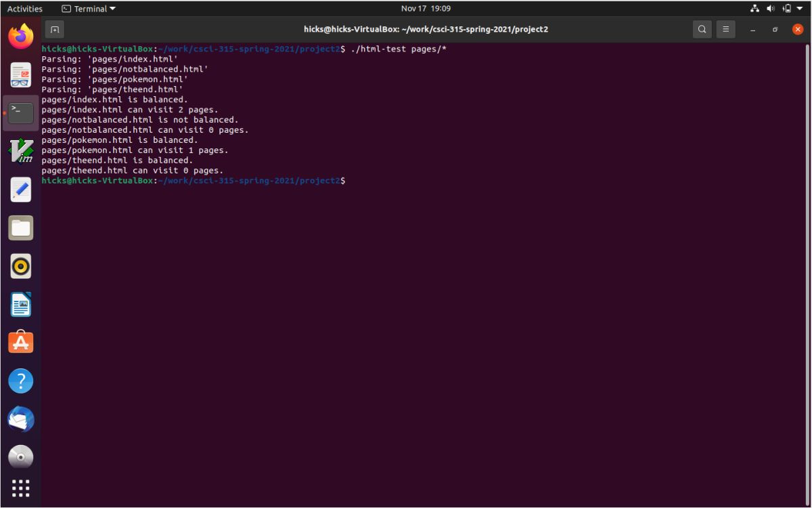Open the Vim editor dock icon
Image resolution: width=812 pixels, height=508 pixels.
[x=21, y=150]
